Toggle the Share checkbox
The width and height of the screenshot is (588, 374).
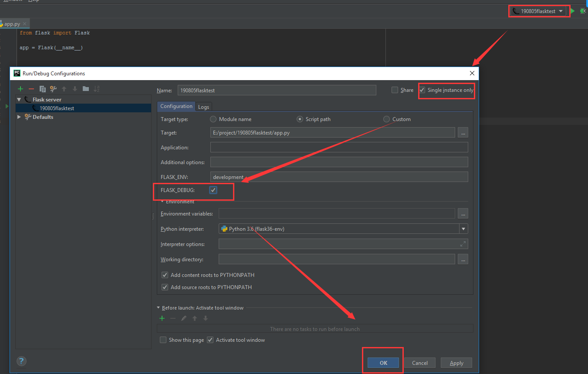point(395,90)
